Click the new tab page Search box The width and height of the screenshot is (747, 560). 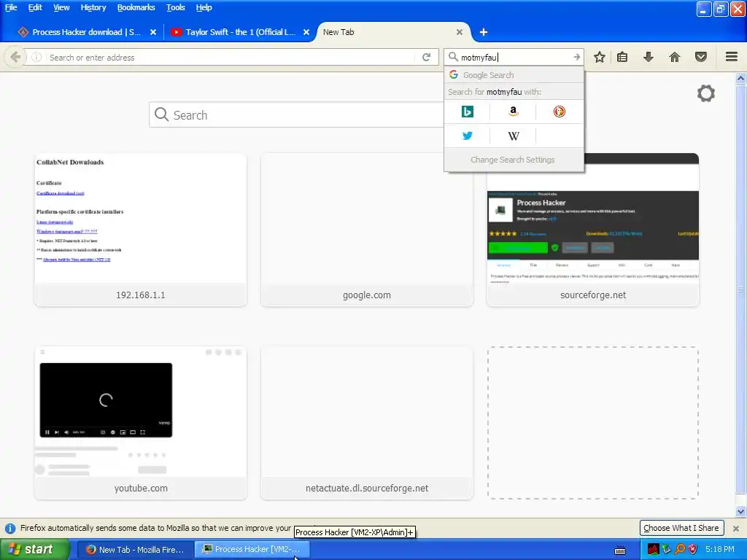click(296, 114)
